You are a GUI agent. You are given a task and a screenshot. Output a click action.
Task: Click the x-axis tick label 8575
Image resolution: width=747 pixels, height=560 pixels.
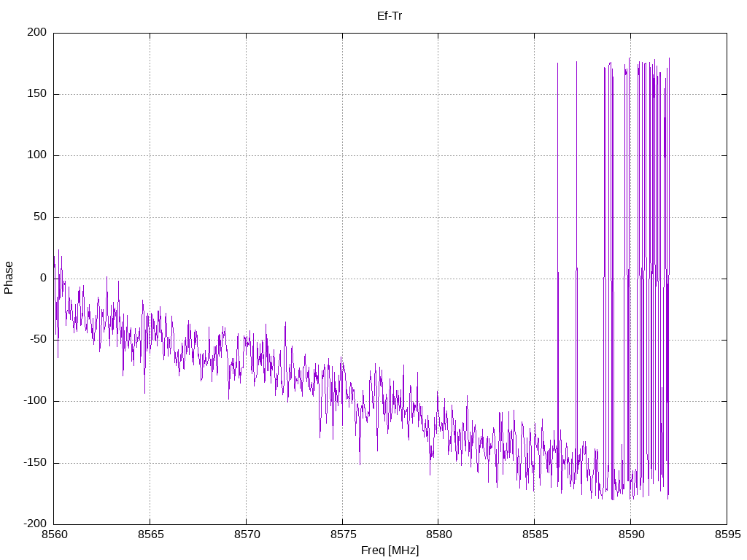click(x=343, y=534)
